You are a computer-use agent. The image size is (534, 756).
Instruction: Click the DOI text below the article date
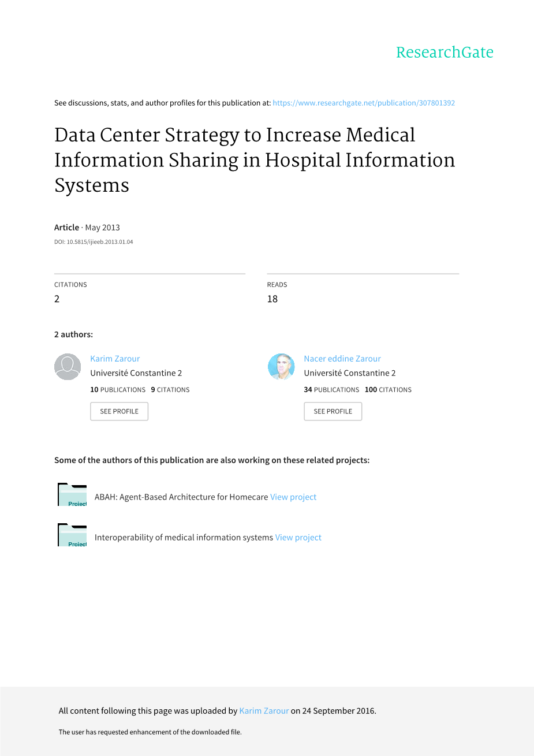(94, 242)
